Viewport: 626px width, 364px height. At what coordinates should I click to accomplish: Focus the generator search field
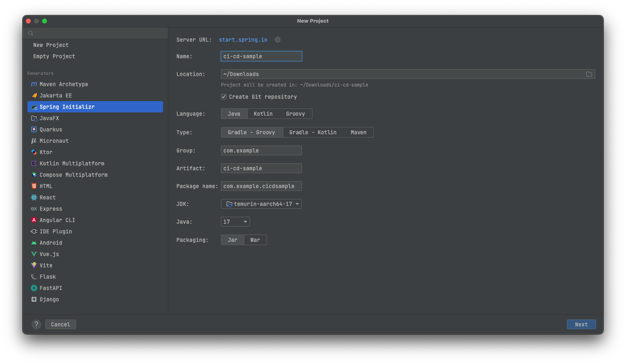(x=95, y=33)
